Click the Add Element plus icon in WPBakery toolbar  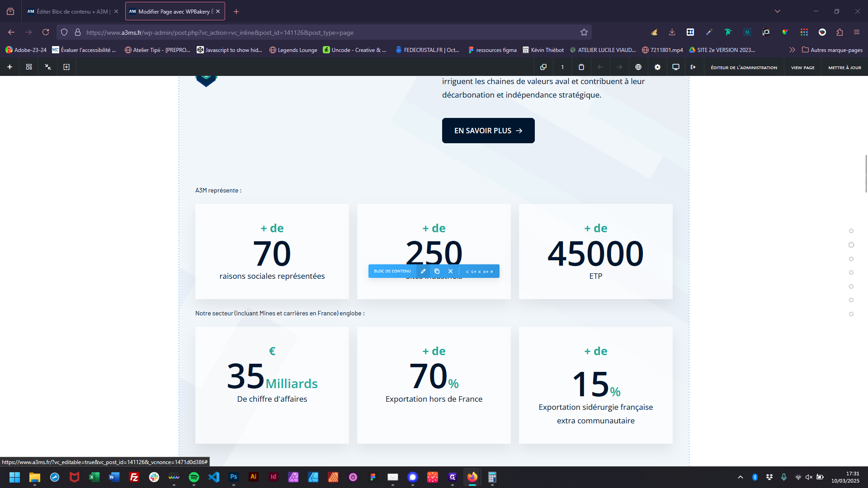[9, 67]
